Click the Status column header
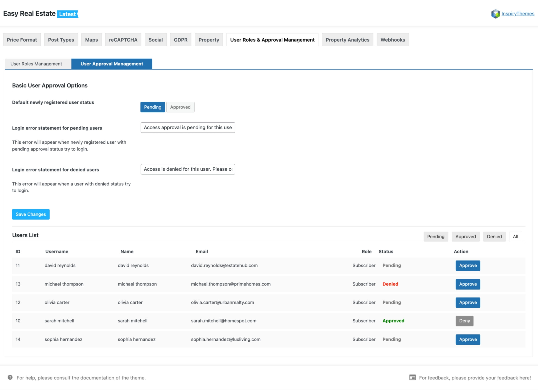Viewport: 538px width, 392px height. (x=386, y=251)
